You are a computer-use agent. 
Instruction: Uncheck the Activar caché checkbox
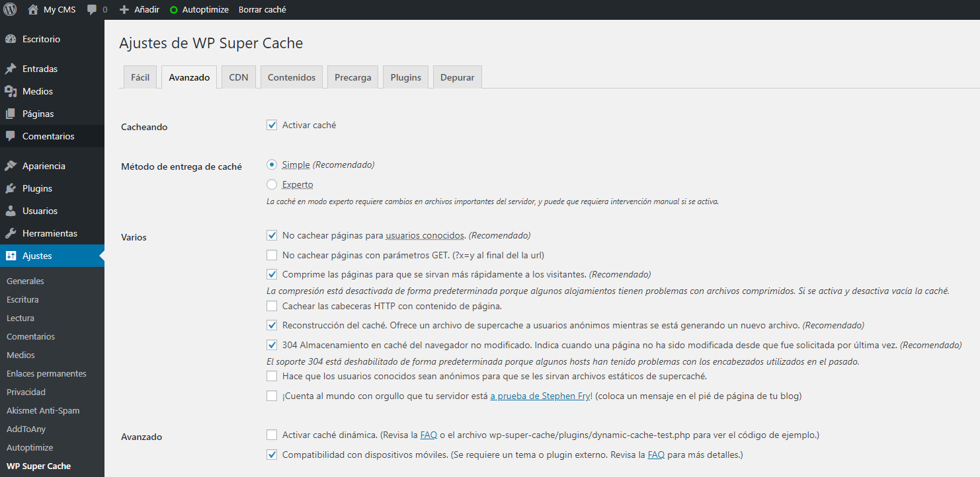pyautogui.click(x=272, y=125)
